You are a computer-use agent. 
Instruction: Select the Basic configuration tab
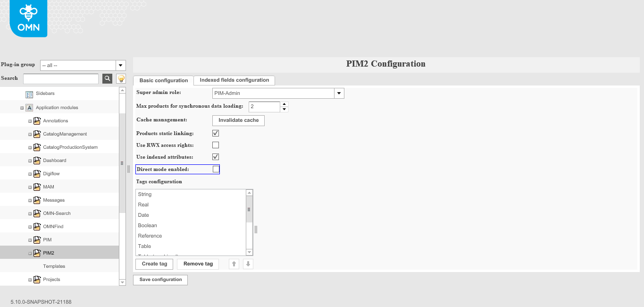(163, 80)
